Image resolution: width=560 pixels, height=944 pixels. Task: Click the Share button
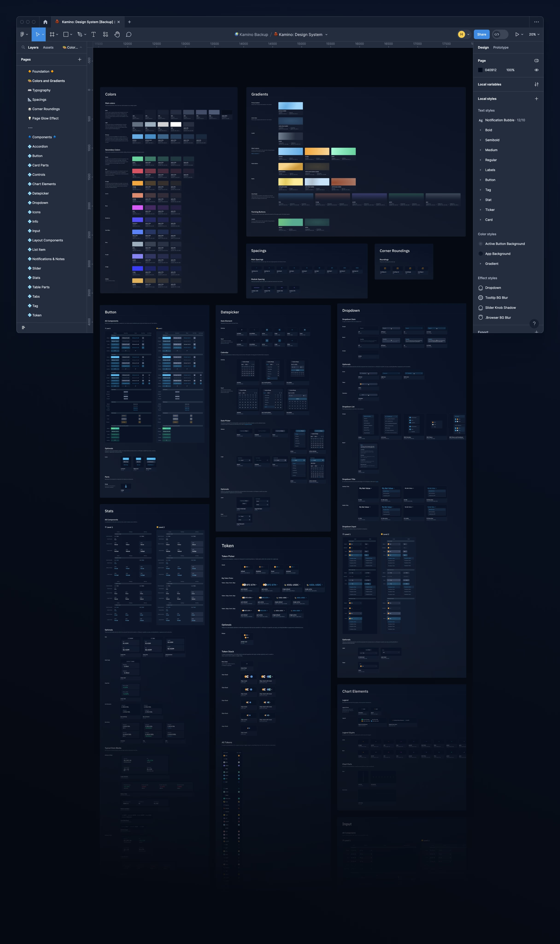(481, 34)
